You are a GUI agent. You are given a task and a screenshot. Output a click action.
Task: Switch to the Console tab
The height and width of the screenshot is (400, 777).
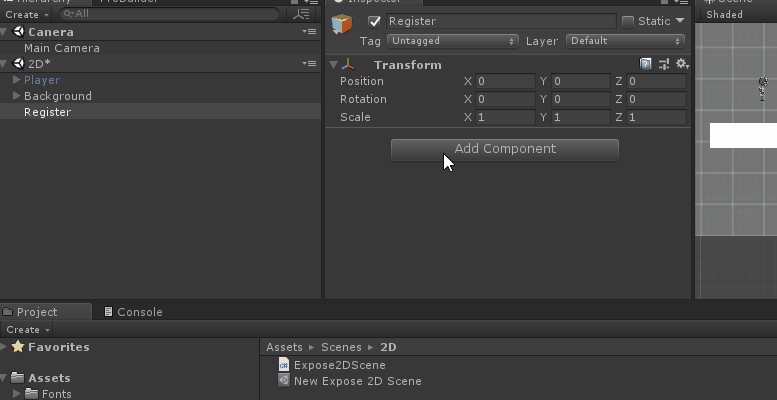(x=133, y=312)
